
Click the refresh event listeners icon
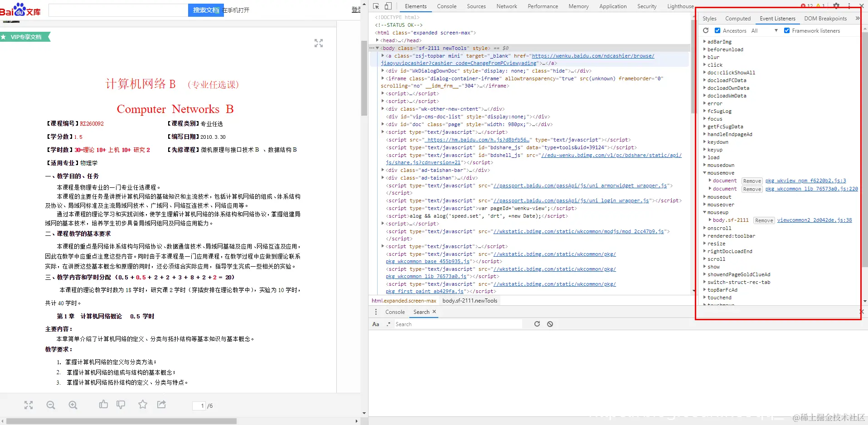click(x=706, y=30)
